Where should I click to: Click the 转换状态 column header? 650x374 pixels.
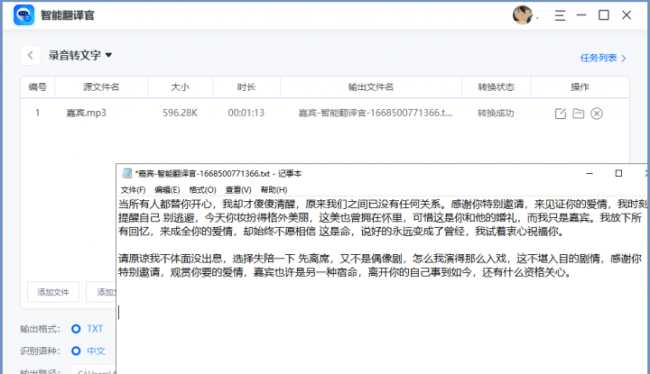496,87
